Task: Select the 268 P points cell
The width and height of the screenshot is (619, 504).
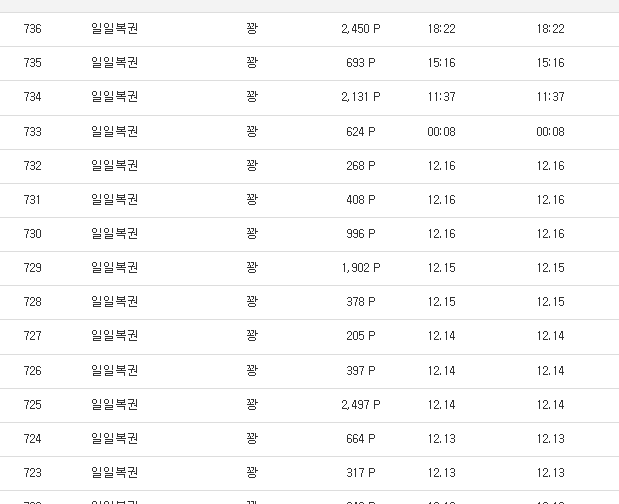Action: (360, 166)
